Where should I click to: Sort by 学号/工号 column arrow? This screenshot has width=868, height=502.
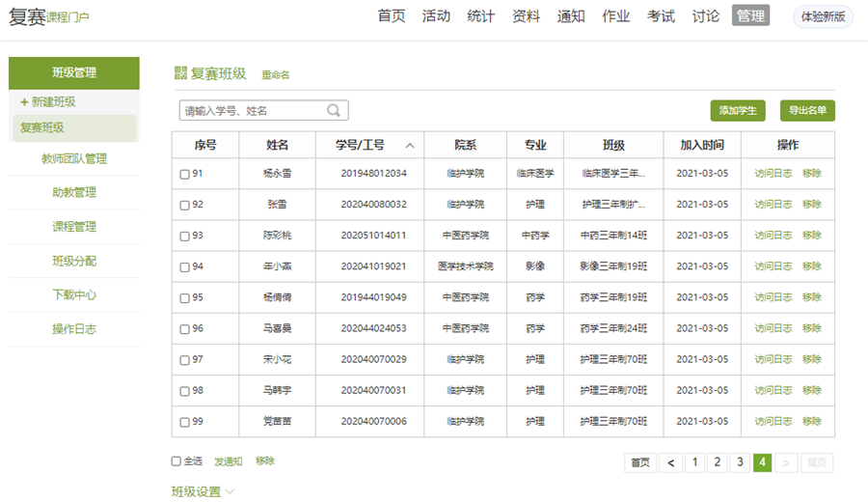pos(410,146)
